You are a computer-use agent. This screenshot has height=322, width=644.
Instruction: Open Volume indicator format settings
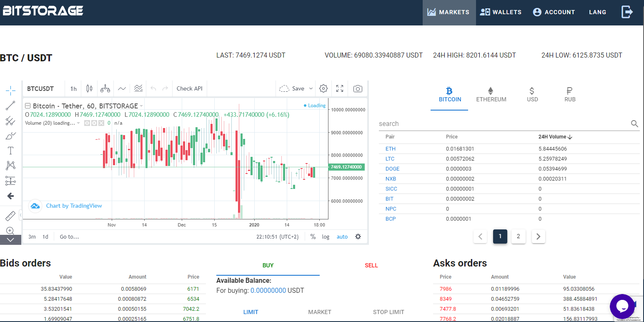(x=94, y=123)
